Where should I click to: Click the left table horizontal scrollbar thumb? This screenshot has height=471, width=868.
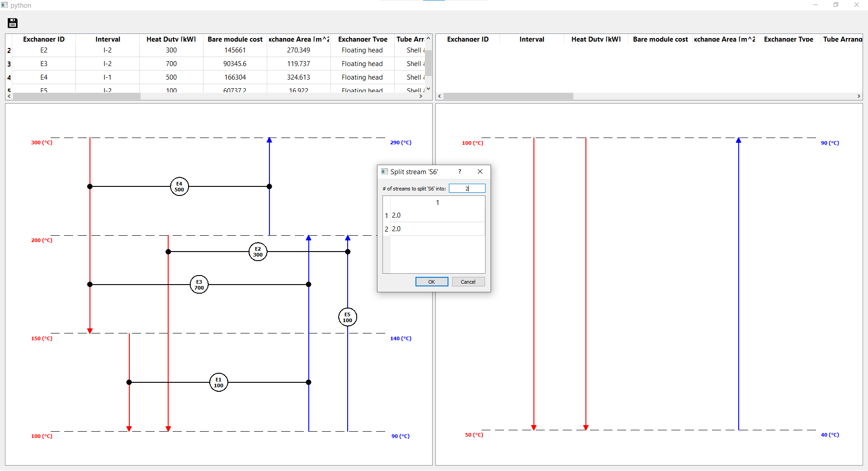(x=77, y=96)
